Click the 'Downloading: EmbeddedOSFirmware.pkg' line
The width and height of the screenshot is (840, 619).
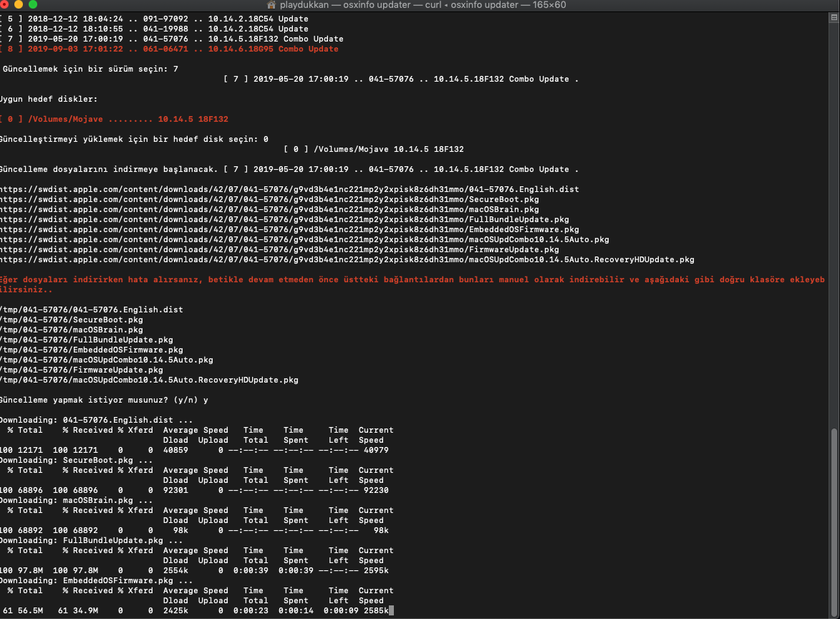tap(97, 580)
